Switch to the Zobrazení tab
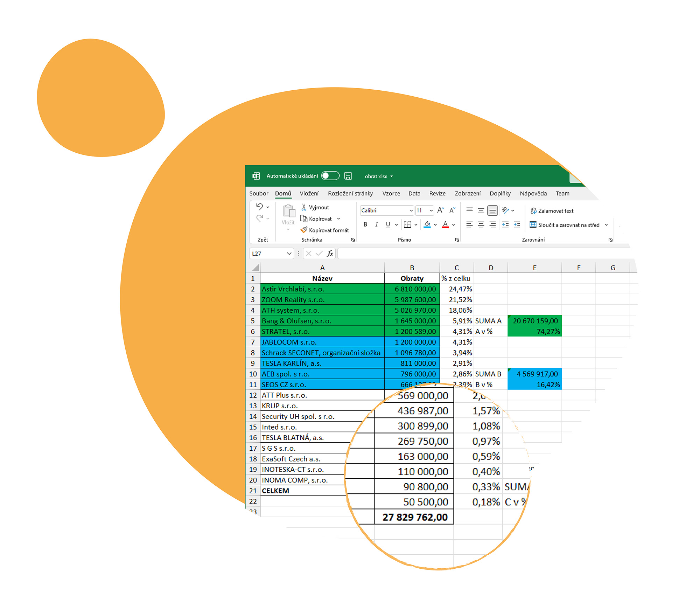 pyautogui.click(x=468, y=193)
